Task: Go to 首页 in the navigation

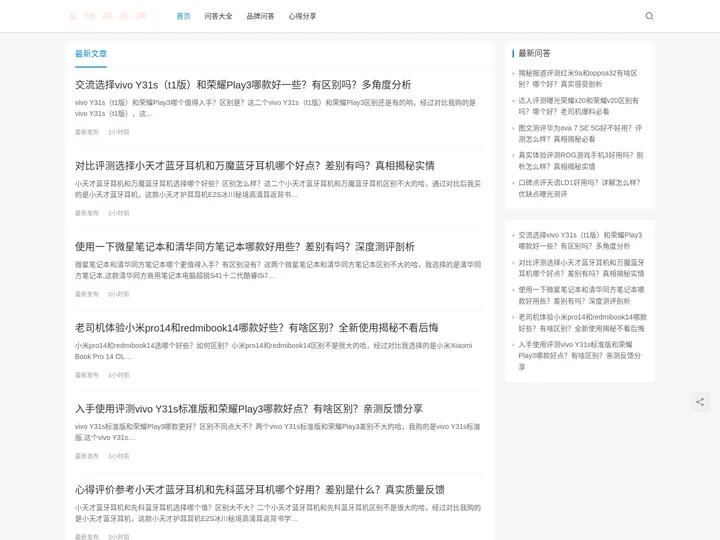Action: click(x=183, y=16)
